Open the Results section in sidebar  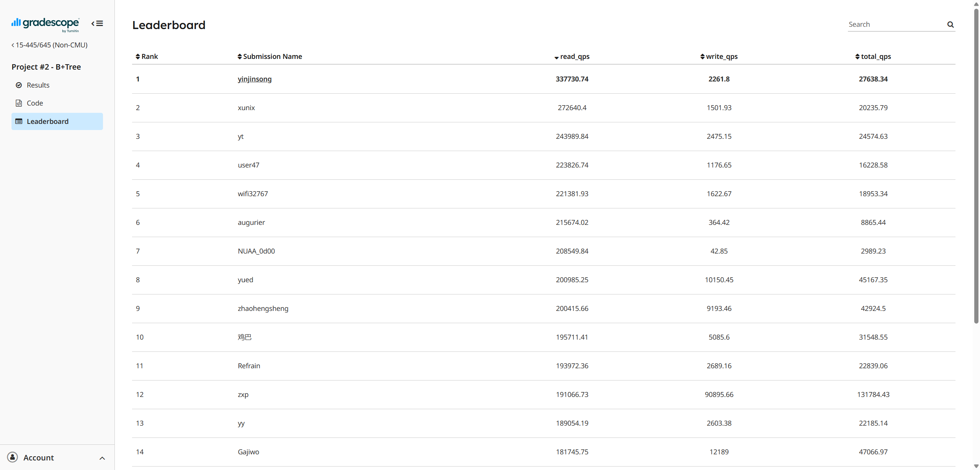[x=38, y=85]
